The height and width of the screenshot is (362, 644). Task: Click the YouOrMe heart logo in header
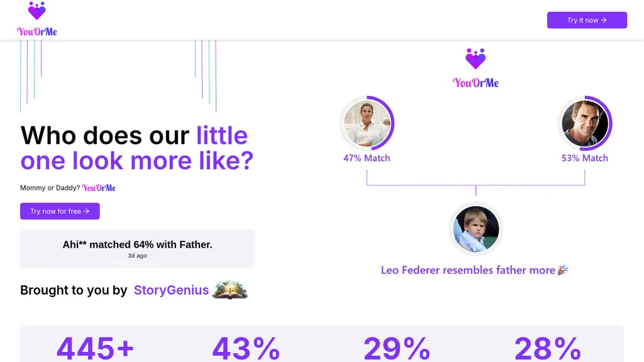[x=36, y=11]
